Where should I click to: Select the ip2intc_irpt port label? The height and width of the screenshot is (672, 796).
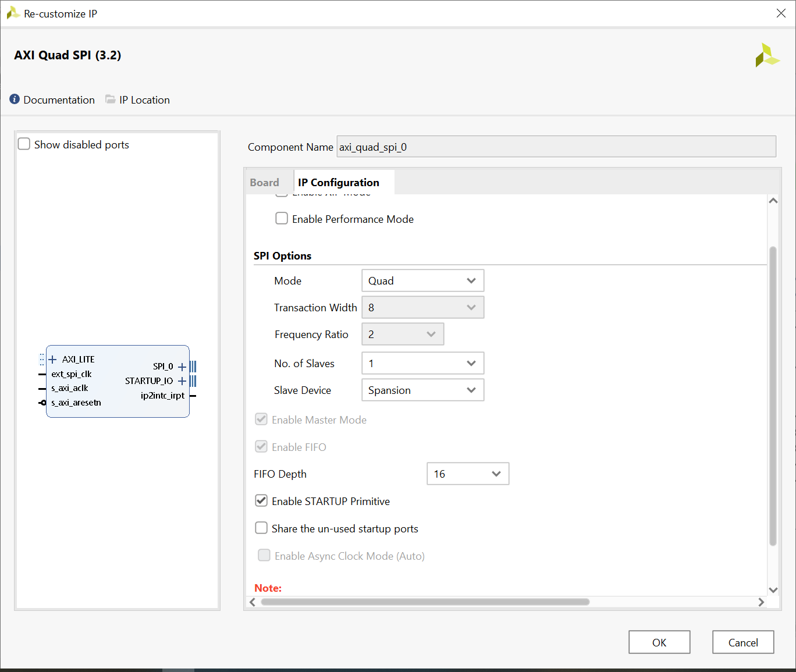[x=162, y=396]
